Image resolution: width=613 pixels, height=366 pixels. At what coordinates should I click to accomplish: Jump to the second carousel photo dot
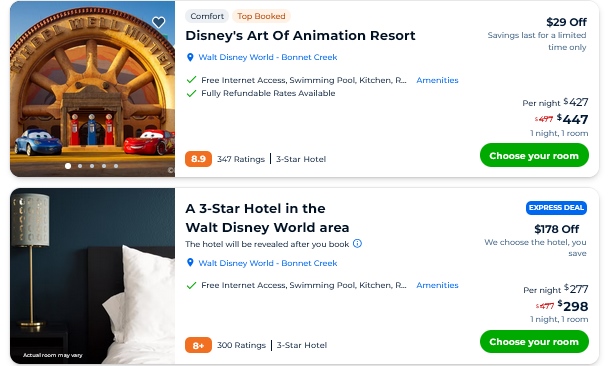coord(80,166)
